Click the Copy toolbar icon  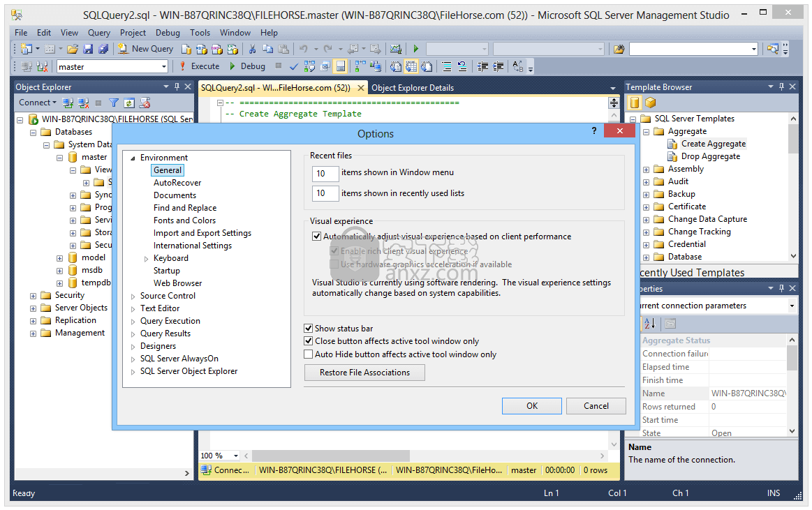tap(267, 49)
